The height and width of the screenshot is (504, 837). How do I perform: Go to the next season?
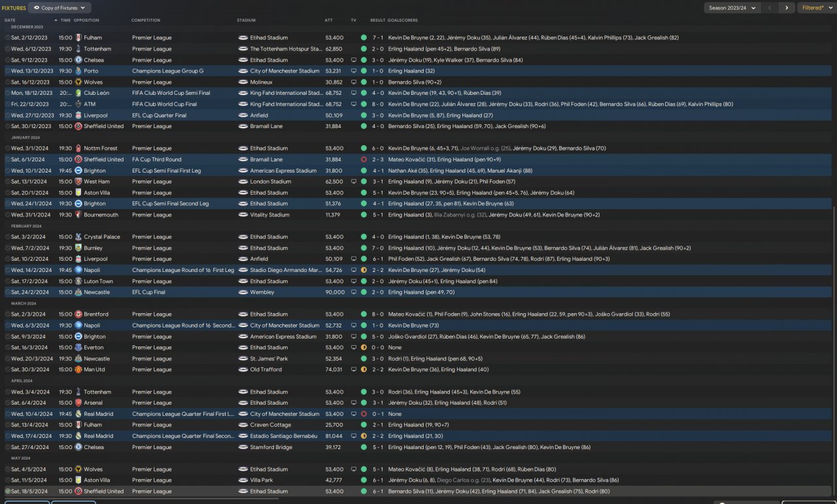pos(787,8)
